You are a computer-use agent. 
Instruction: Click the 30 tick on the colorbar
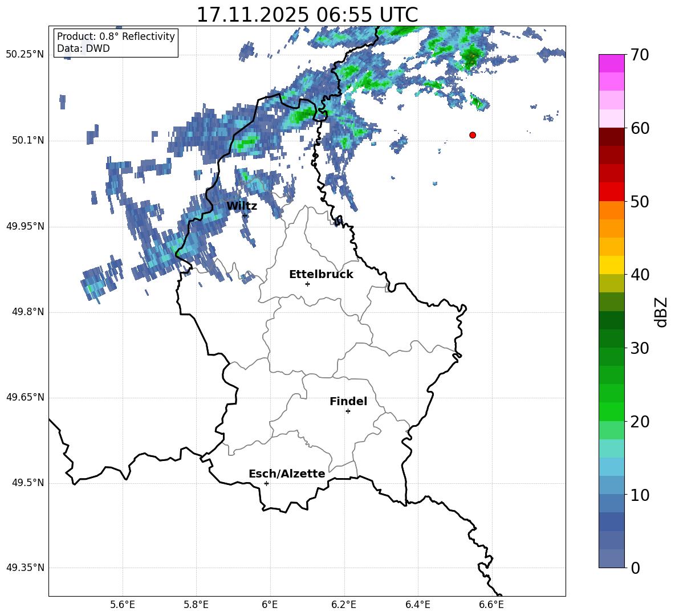(640, 348)
